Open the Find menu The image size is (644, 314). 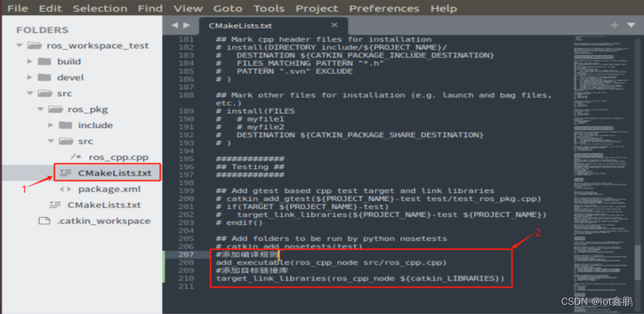tap(150, 8)
